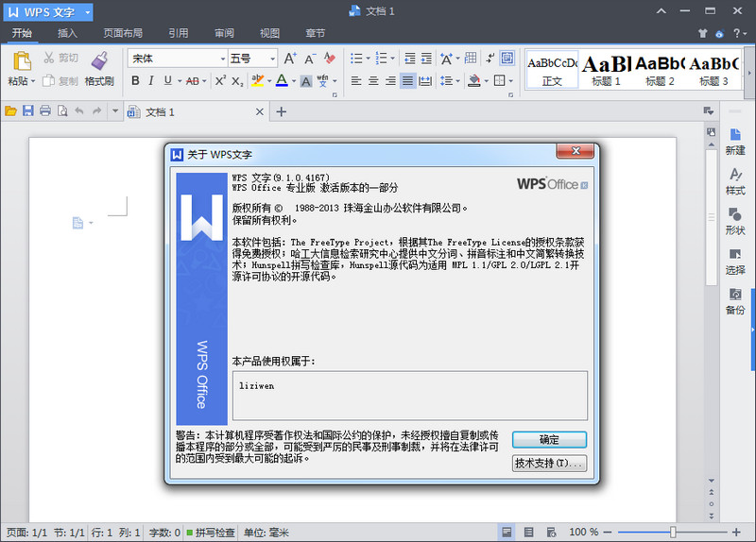Screen dimensions: 756x542
Task: Switch to the 插入 tab
Action: [x=67, y=33]
